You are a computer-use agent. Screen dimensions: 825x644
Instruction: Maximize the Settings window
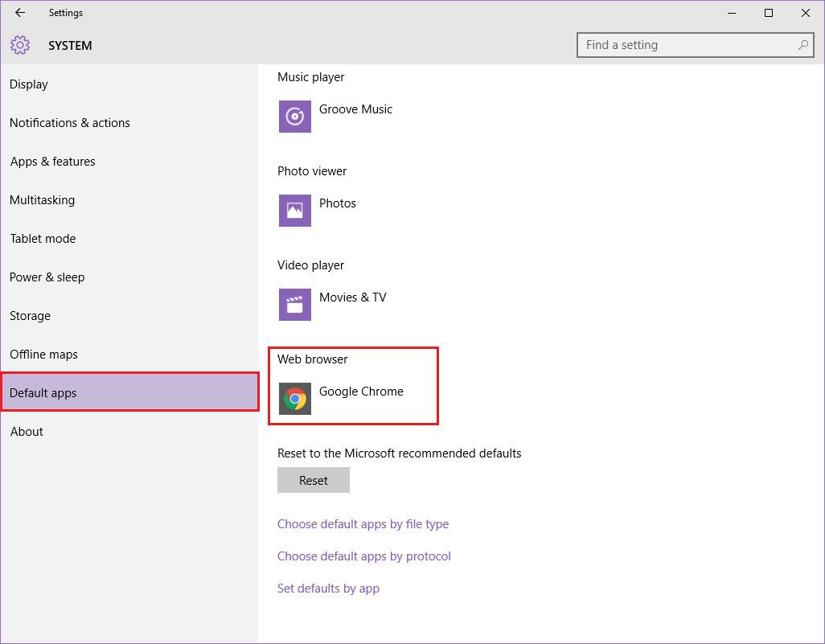click(769, 13)
